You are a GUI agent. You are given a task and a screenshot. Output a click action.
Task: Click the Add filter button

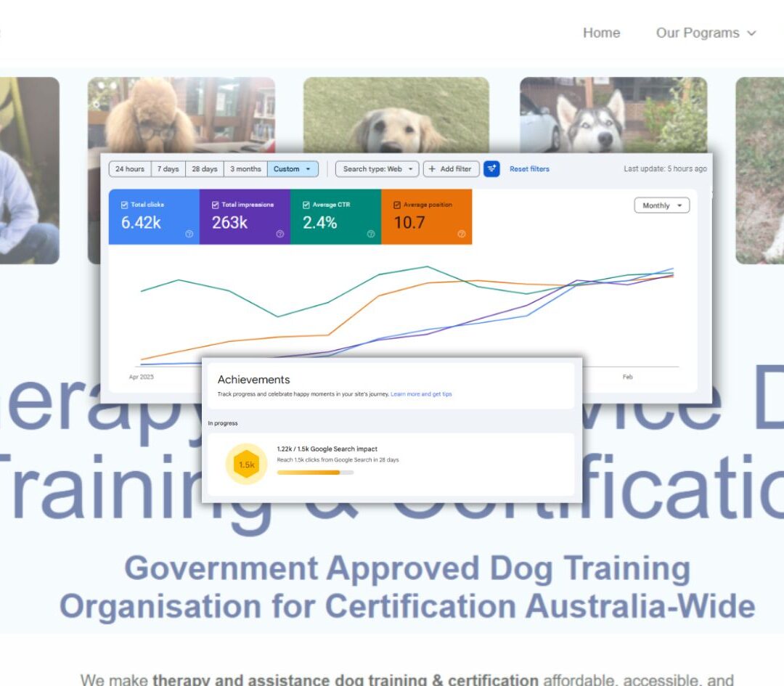click(x=452, y=169)
